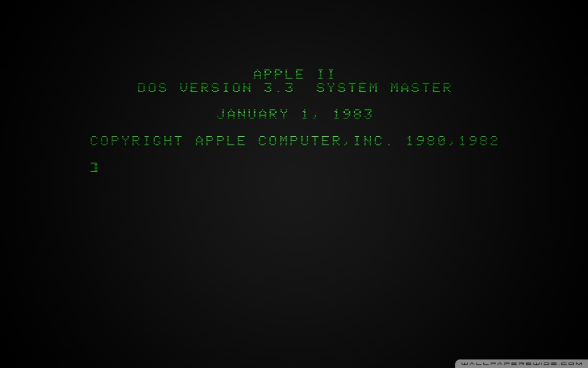Image resolution: width=588 pixels, height=368 pixels.
Task: Select the word COMPUTER in copyright line
Action: click(300, 141)
